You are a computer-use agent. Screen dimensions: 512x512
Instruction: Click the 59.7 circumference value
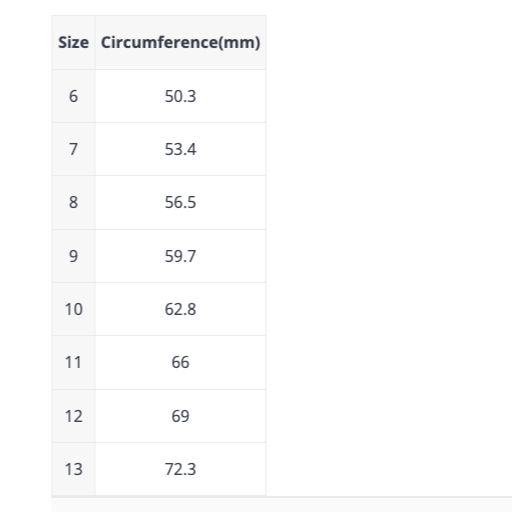coord(180,256)
